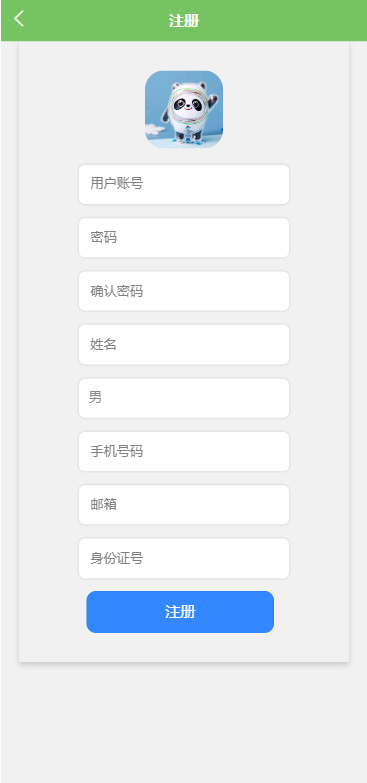Click the 确认密码 placeholder text
The height and width of the screenshot is (783, 367).
tap(116, 291)
